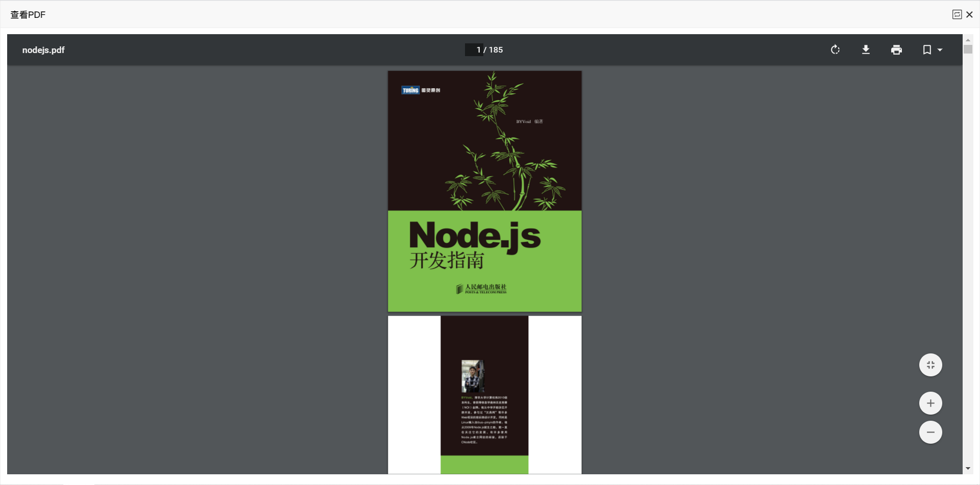
Task: Click the fit-to-page button
Action: tap(930, 365)
